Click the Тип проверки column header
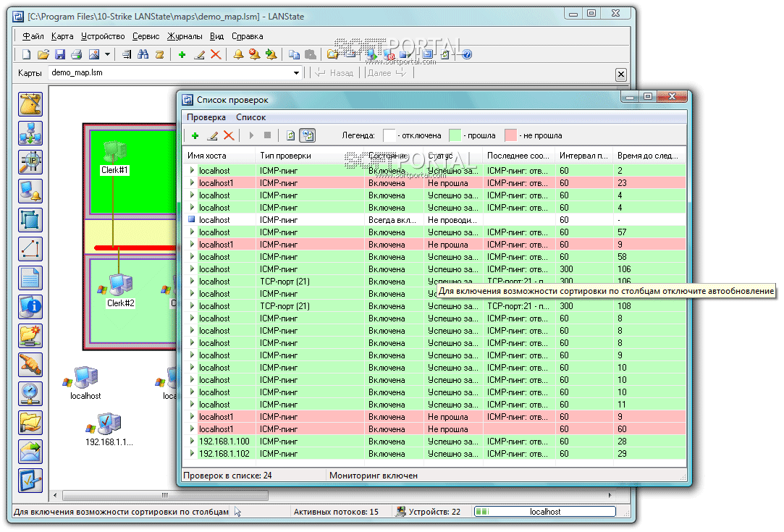 click(x=310, y=156)
